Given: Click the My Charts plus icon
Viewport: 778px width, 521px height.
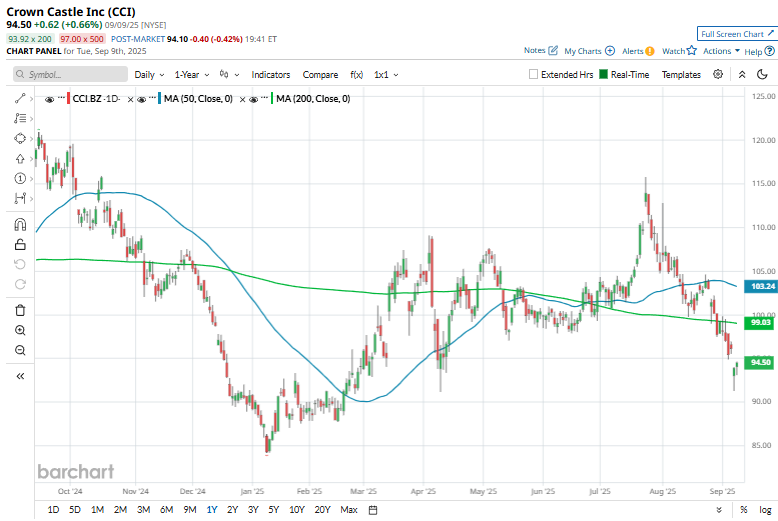Looking at the screenshot, I should point(610,51).
